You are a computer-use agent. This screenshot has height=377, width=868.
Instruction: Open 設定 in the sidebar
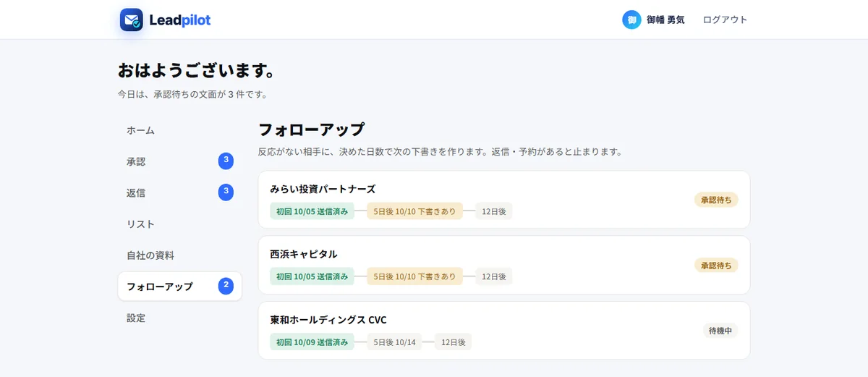pos(179,318)
